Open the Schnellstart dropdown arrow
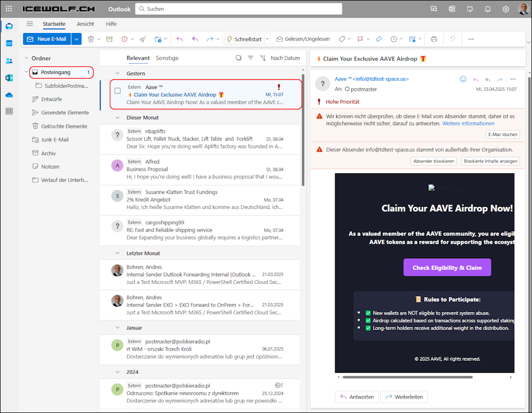 click(x=268, y=39)
